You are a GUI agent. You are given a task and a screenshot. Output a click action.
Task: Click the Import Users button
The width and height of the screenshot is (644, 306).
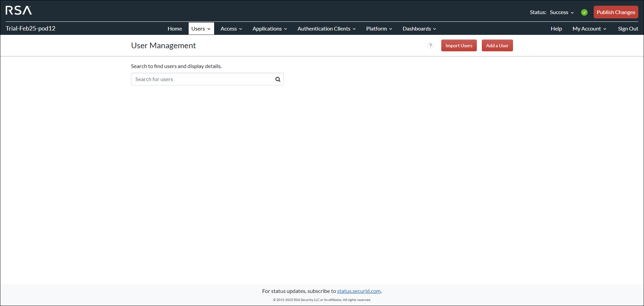[459, 46]
